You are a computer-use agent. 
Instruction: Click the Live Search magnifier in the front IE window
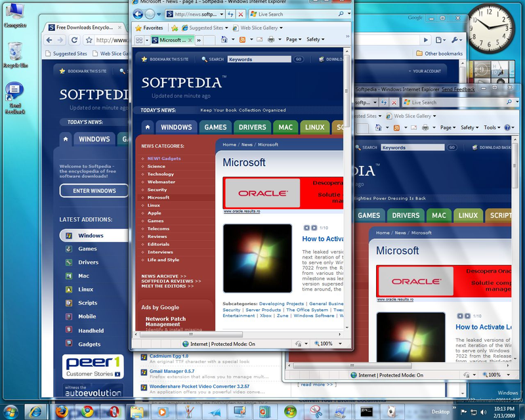point(341,14)
